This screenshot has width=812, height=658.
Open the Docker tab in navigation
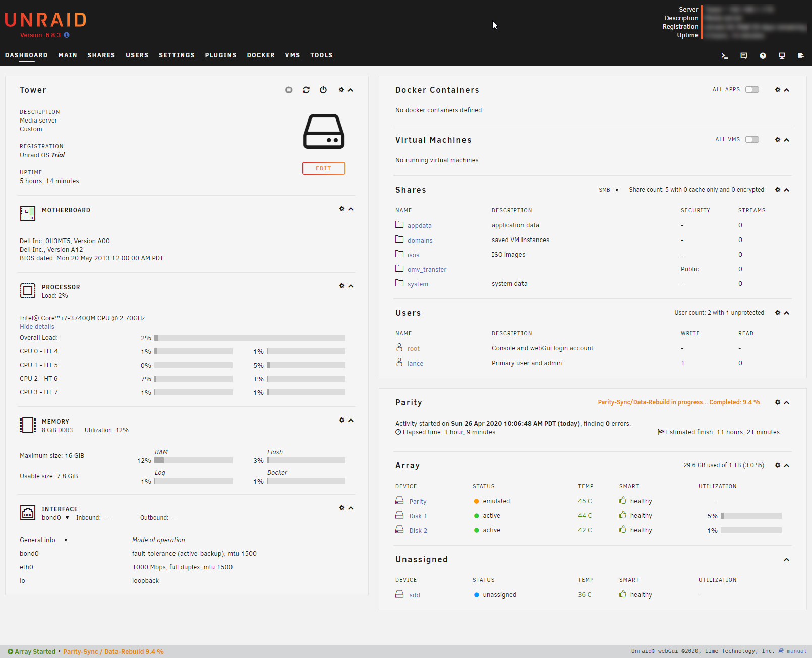point(261,55)
